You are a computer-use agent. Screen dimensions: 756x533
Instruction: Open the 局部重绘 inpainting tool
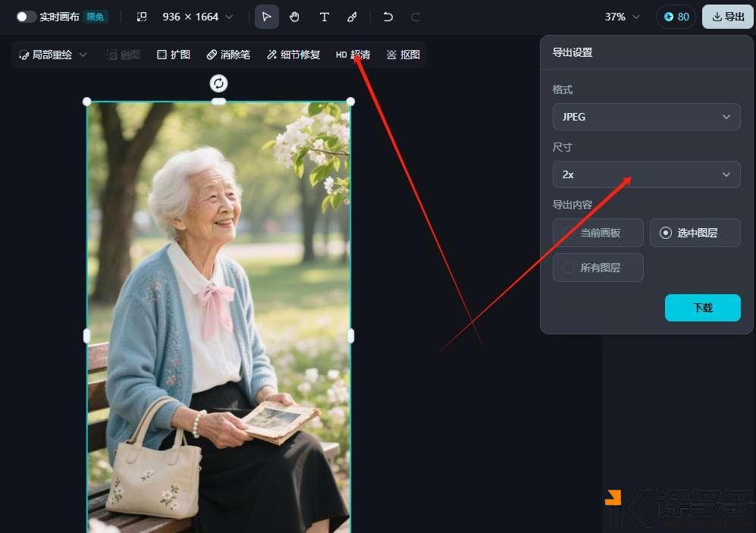point(45,55)
